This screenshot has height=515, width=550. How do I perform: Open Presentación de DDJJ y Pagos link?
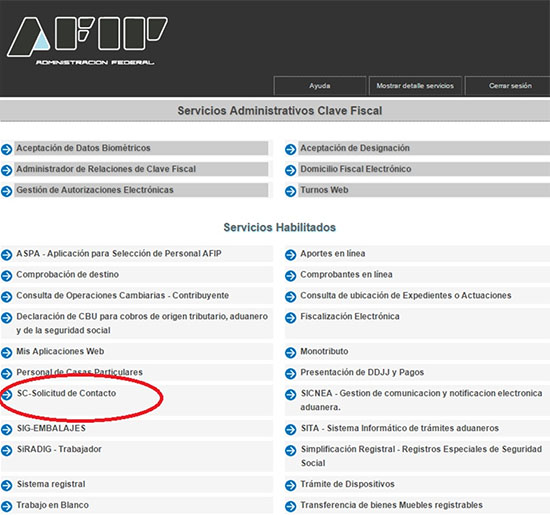pos(362,372)
